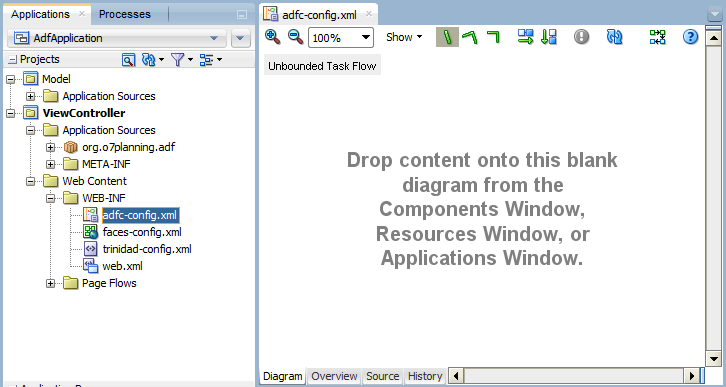Apply top-to-bottom diagram layout
The width and height of the screenshot is (726, 387).
click(549, 37)
